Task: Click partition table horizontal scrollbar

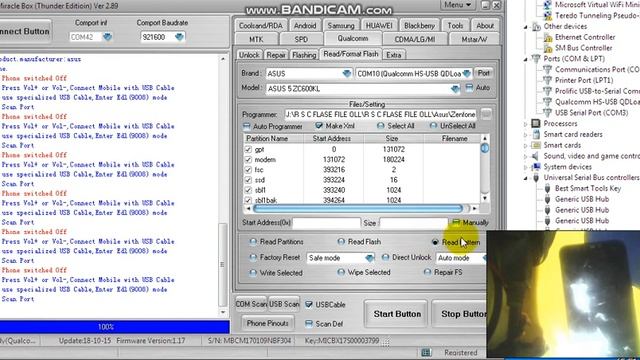Action: pyautogui.click(x=358, y=209)
